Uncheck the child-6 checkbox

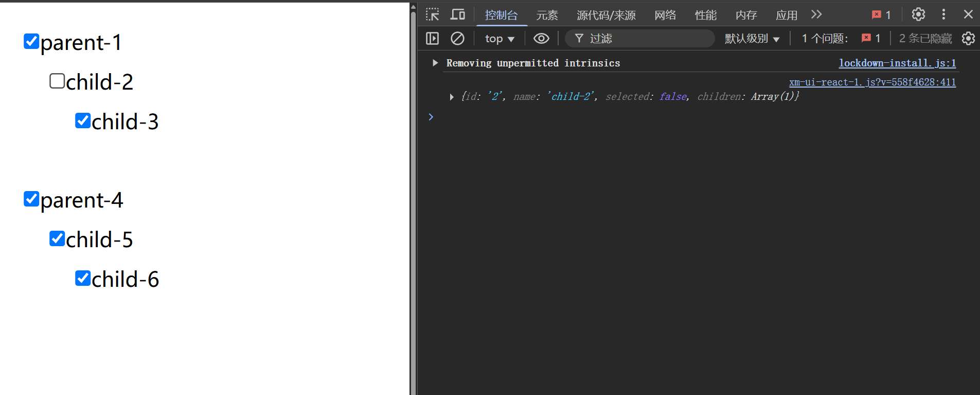(83, 278)
